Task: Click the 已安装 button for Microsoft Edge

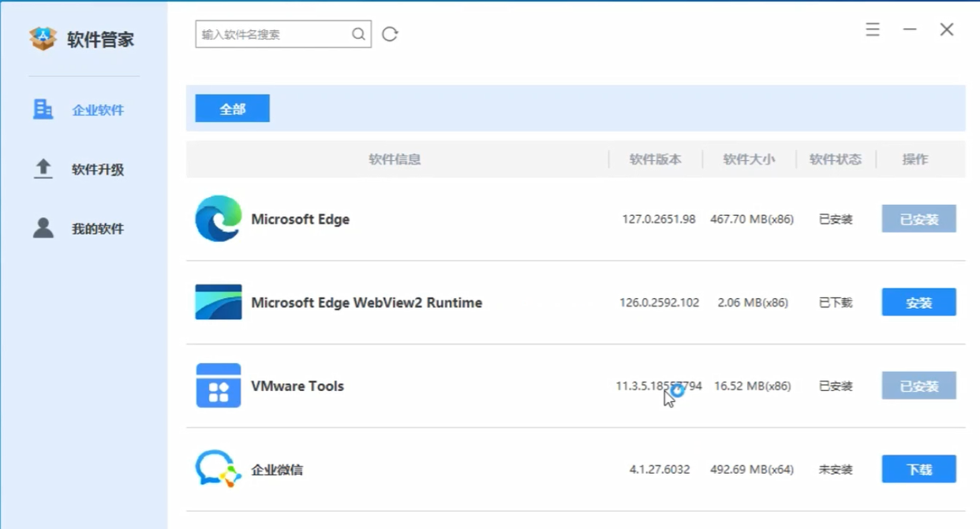Action: point(919,218)
